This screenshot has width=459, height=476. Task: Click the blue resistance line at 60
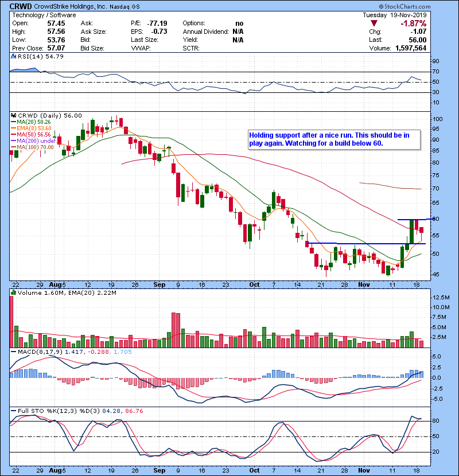(x=415, y=219)
